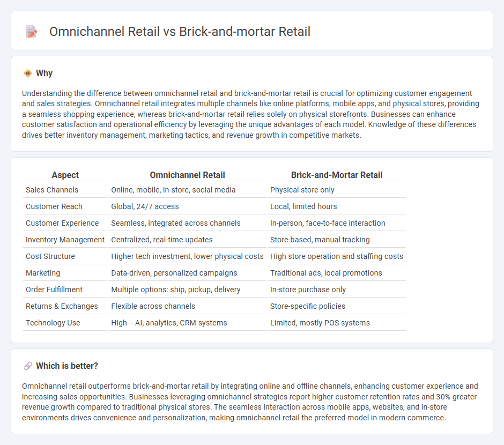Click the Why paragraph starting with Understanding the difference
Viewport: 504px width, 445px height.
tap(251, 114)
